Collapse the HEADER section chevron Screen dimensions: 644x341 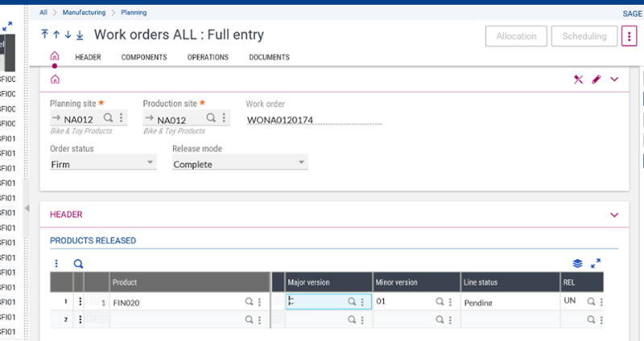[x=614, y=215]
